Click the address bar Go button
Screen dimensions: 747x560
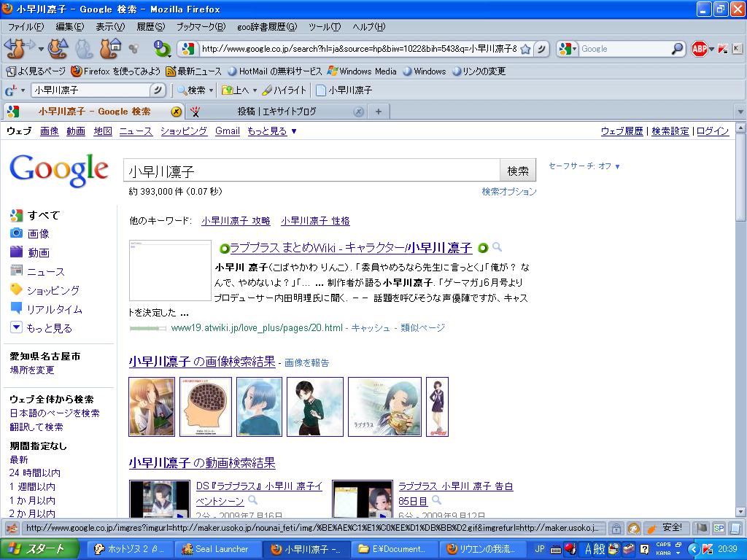pyautogui.click(x=542, y=49)
